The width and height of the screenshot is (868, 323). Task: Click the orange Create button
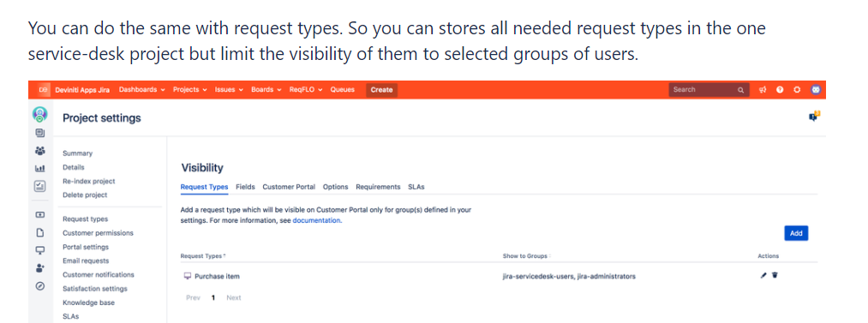[x=381, y=90]
